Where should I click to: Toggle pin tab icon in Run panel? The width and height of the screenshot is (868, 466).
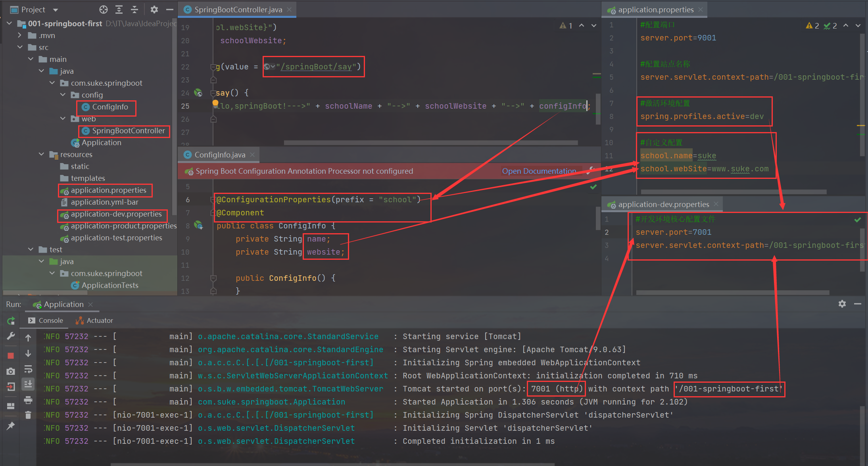(11, 426)
